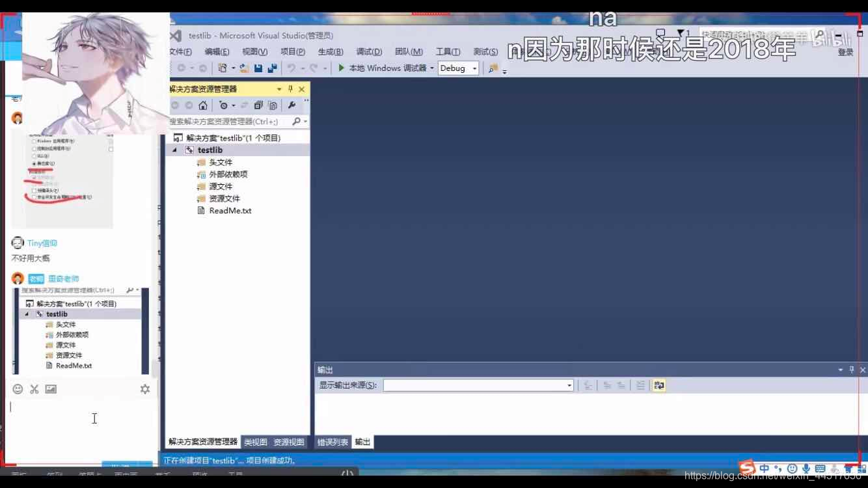
Task: Click the emoji icon in the chat window
Action: [18, 388]
